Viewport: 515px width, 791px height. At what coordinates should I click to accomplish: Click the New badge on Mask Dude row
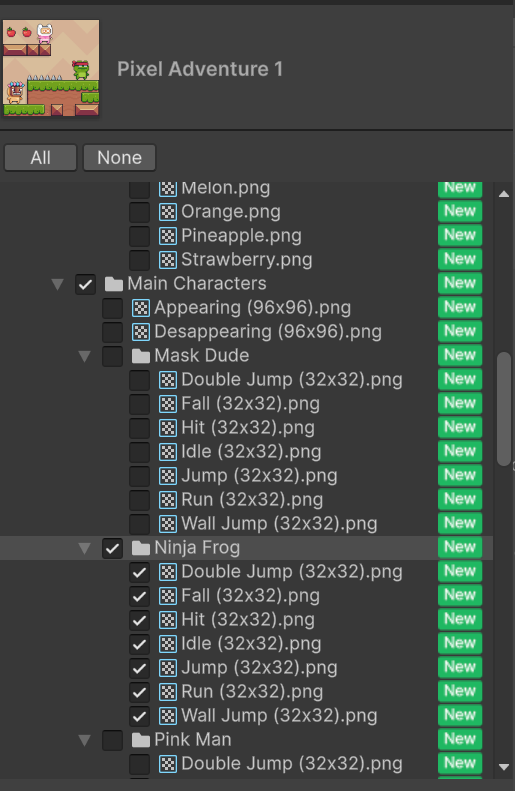[x=460, y=355]
